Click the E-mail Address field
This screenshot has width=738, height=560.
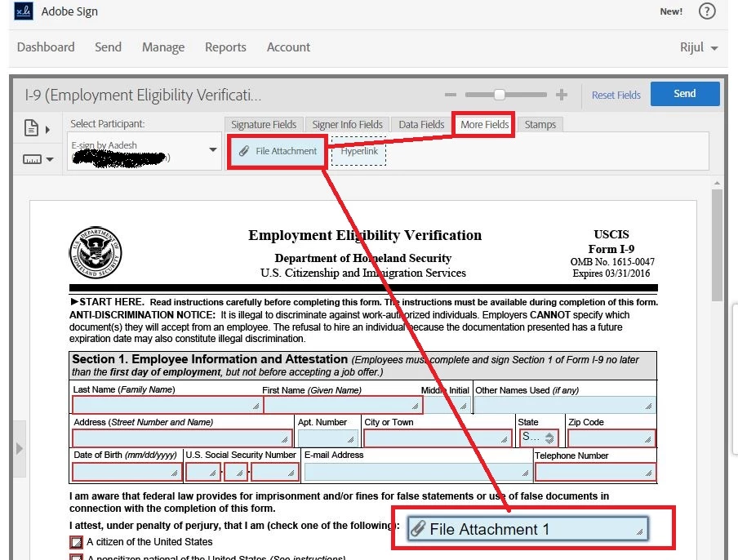point(418,473)
